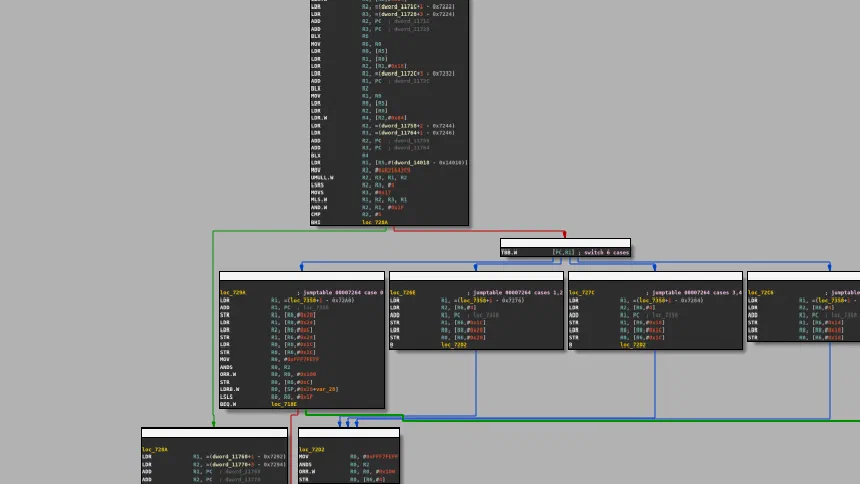The width and height of the screenshot is (860, 484).
Task: Click the 'jumptable 00007264 case 0' comment
Action: pos(343,293)
